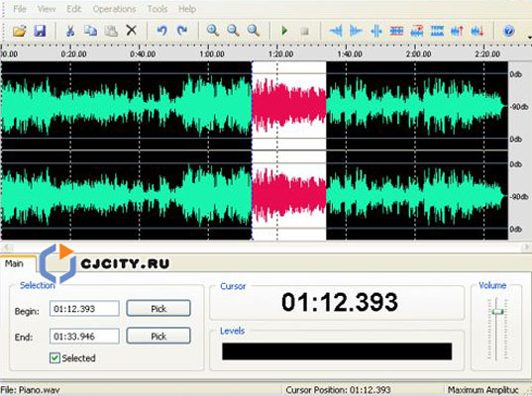This screenshot has height=396, width=532.
Task: Click the third magnifier zoom icon
Action: tap(254, 31)
